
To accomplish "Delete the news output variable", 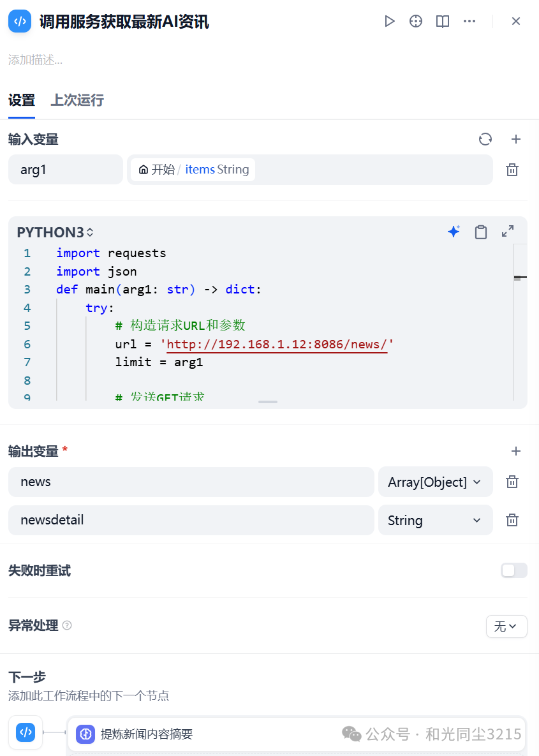I will [512, 482].
